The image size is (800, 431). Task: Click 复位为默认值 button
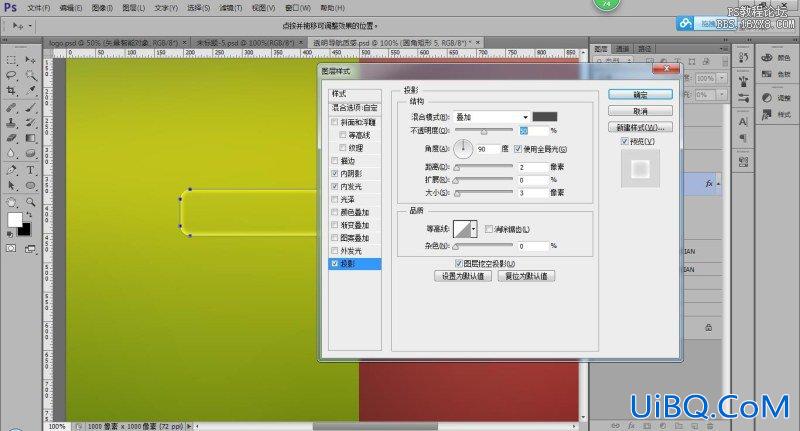526,276
